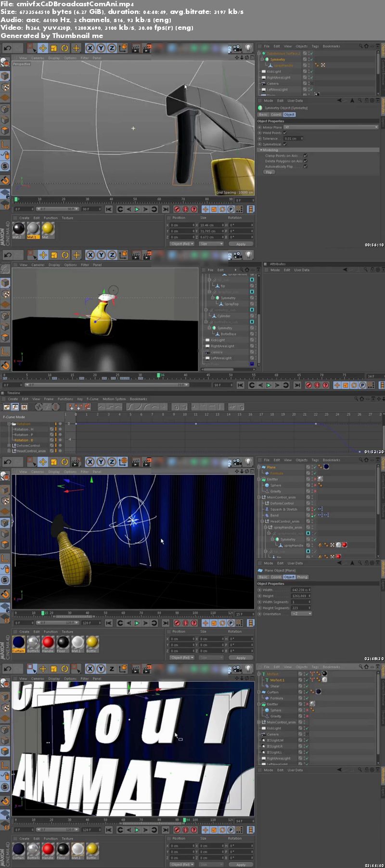Click the red Record keyframe button in 01:52:20 frame

308,385
